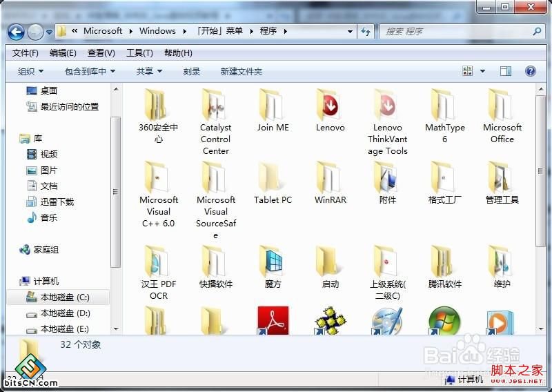The image size is (552, 392).
Task: Click the help question mark icon
Action: click(530, 72)
